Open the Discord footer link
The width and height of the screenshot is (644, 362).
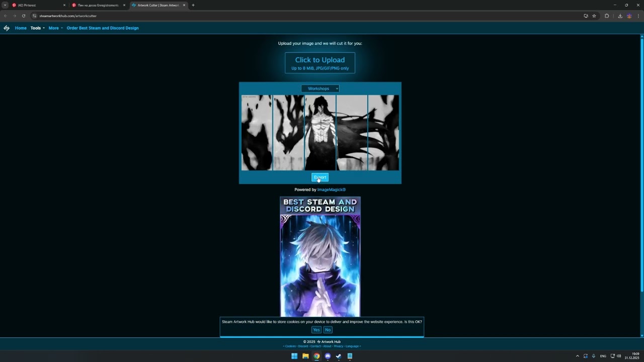pyautogui.click(x=303, y=346)
